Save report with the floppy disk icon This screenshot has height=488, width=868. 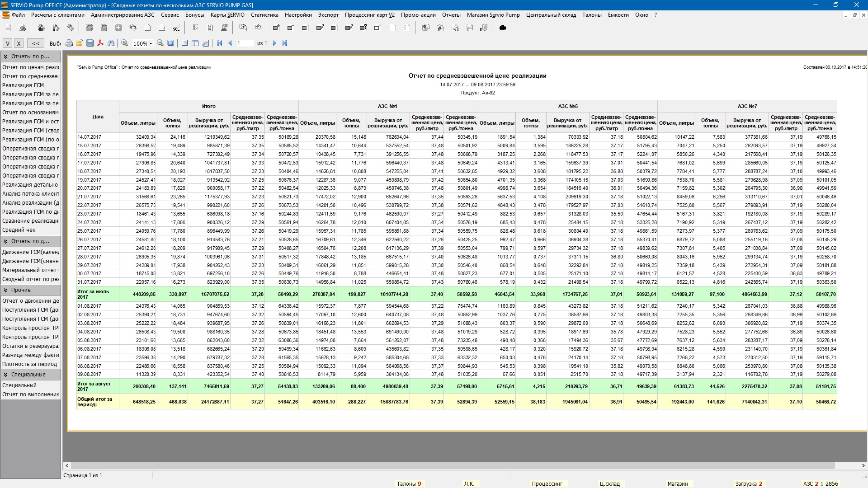(x=90, y=43)
